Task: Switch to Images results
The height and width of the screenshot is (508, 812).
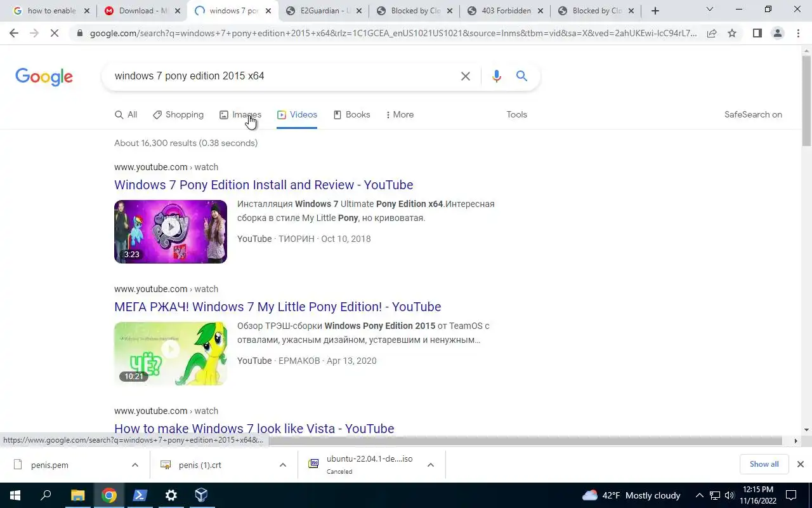Action: point(240,115)
